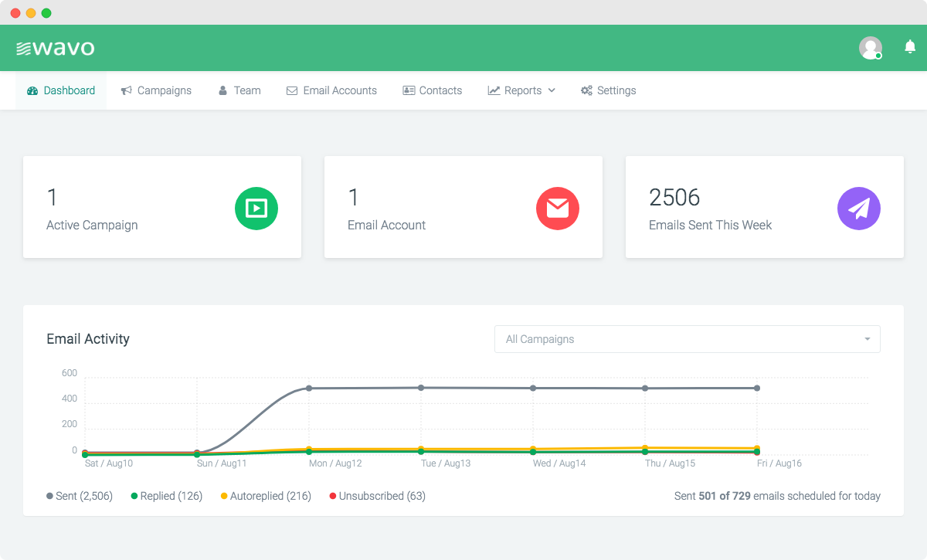
Task: Click the Tue/Aug13 data point on the Sent line
Action: coord(420,388)
